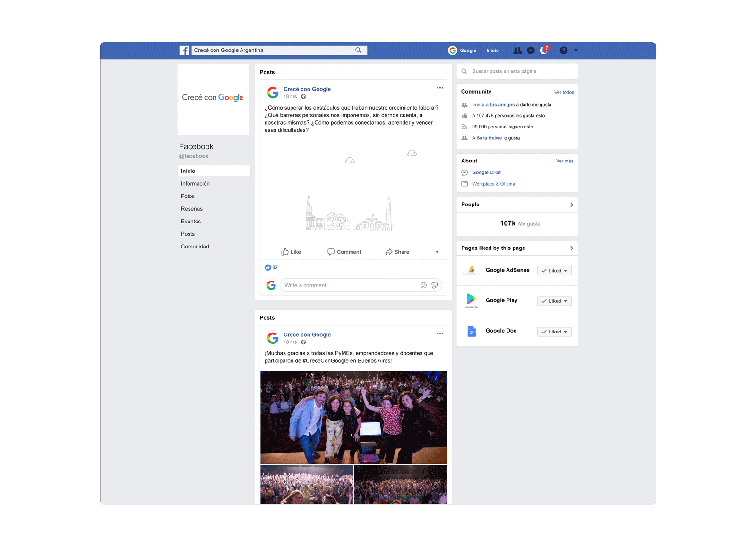This screenshot has height=547, width=756.
Task: Open Reseñas in the left sidebar
Action: pos(191,209)
